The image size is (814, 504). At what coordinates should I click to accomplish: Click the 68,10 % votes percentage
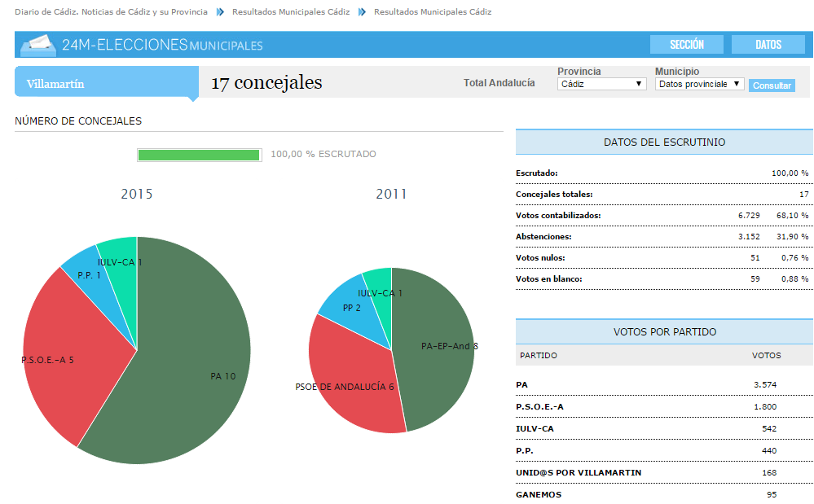click(793, 215)
